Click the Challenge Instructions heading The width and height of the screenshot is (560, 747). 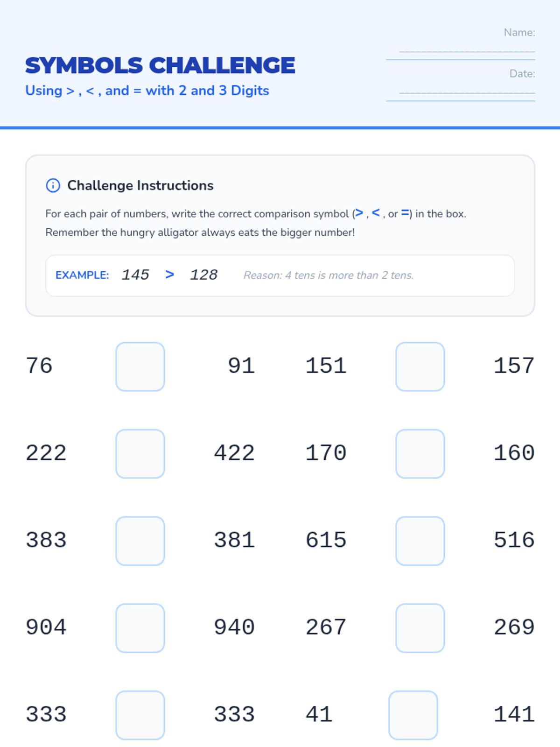[140, 185]
